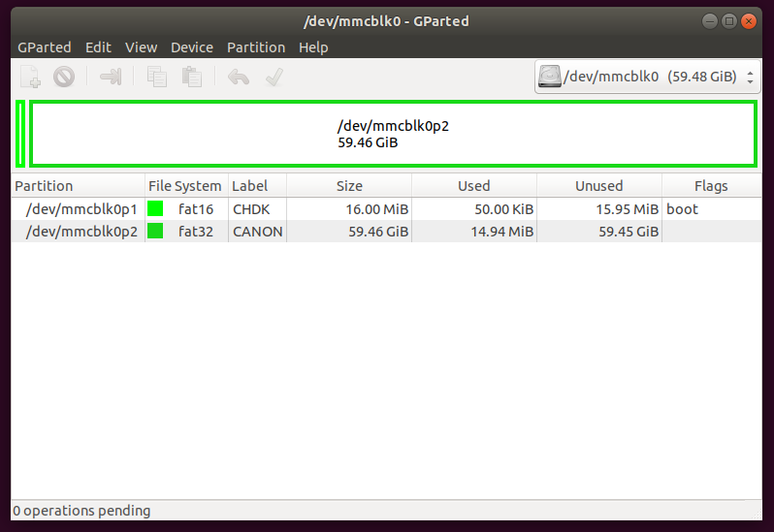Viewport: 774px width, 532px height.
Task: Click the green fat16 color square
Action: (x=155, y=209)
